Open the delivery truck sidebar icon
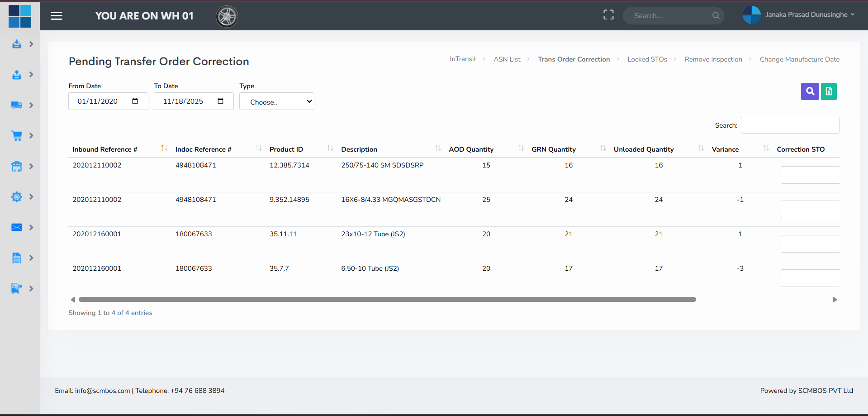Viewport: 868px width, 416px height. point(17,105)
